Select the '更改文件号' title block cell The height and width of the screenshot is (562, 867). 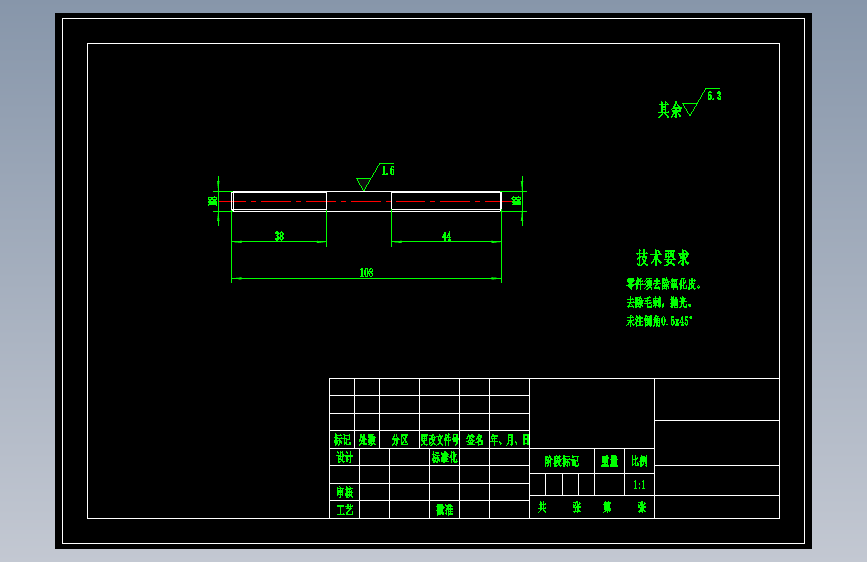tap(440, 440)
